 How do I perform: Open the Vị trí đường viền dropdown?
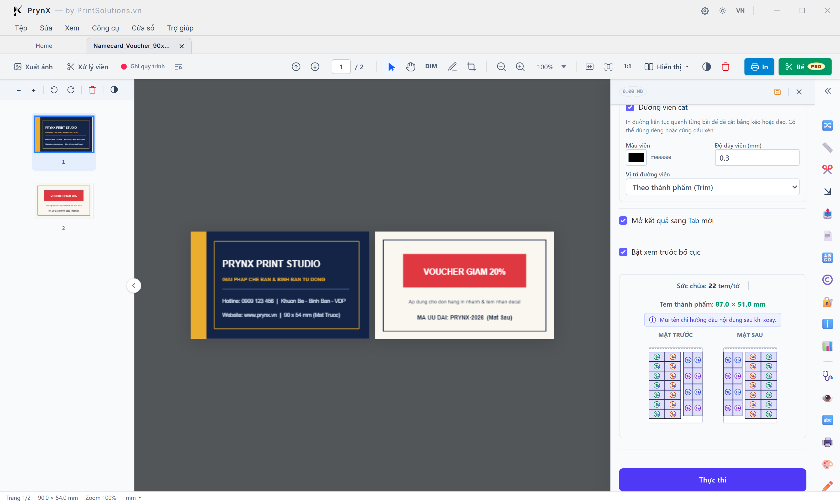coord(712,187)
